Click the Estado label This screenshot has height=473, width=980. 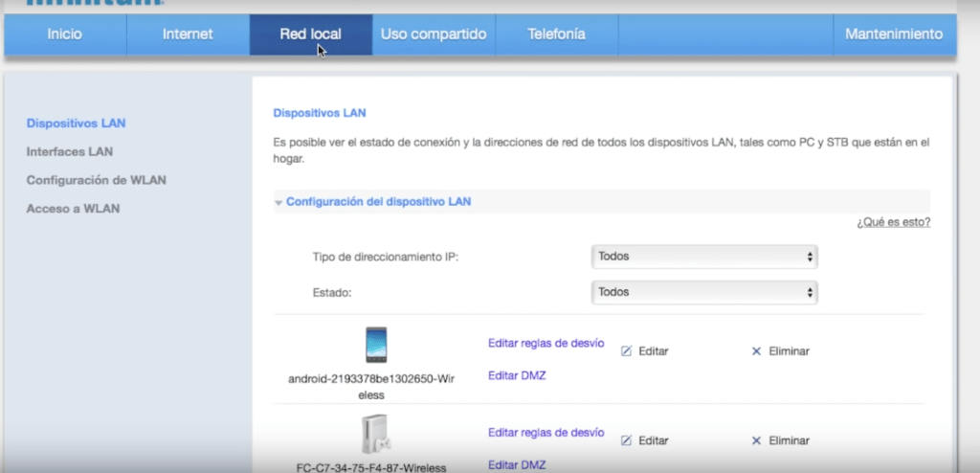tap(332, 292)
